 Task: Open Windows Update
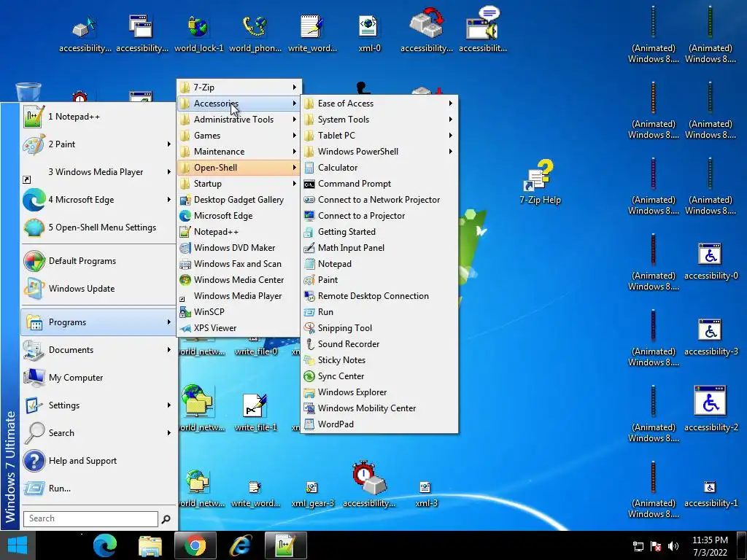tap(98, 289)
